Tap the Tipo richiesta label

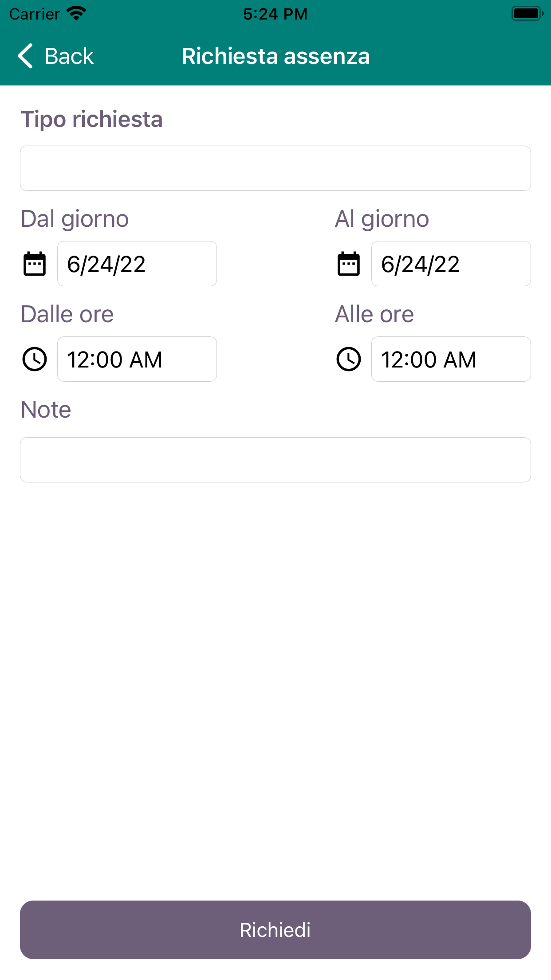coord(92,119)
